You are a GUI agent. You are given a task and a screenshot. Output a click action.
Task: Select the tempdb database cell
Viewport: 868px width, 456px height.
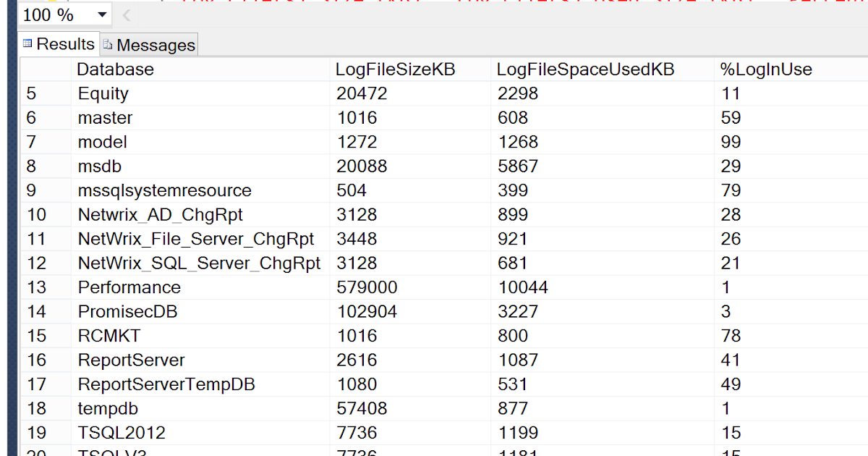click(108, 408)
